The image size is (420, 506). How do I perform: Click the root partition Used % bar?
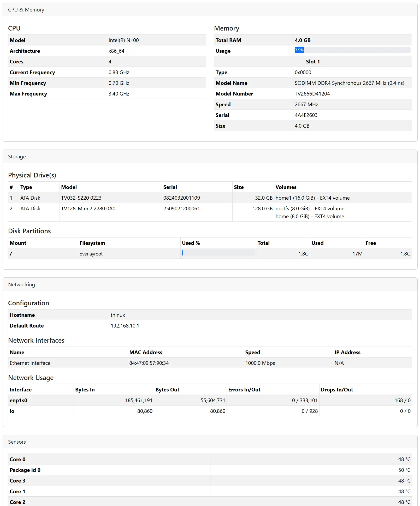(218, 253)
